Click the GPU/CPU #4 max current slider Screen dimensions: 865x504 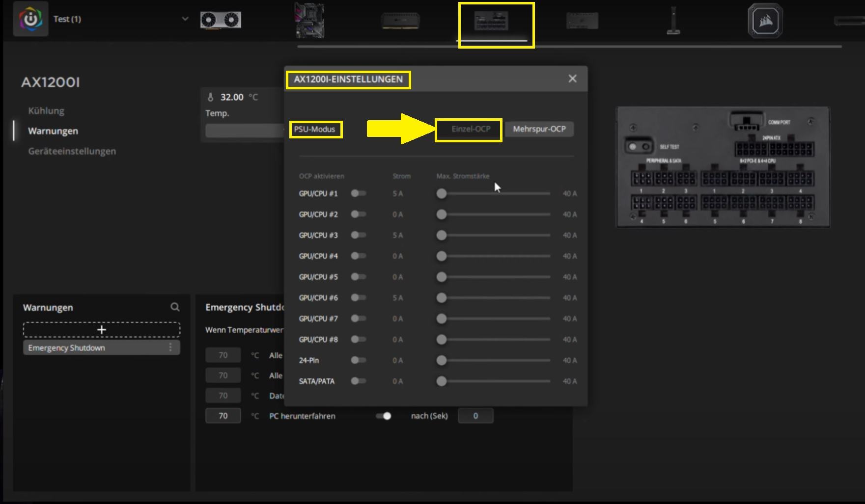pos(493,256)
